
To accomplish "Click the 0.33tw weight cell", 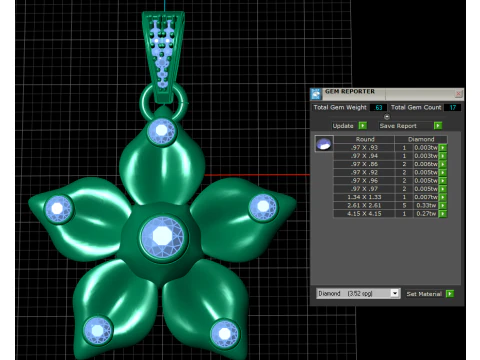I will pyautogui.click(x=426, y=205).
